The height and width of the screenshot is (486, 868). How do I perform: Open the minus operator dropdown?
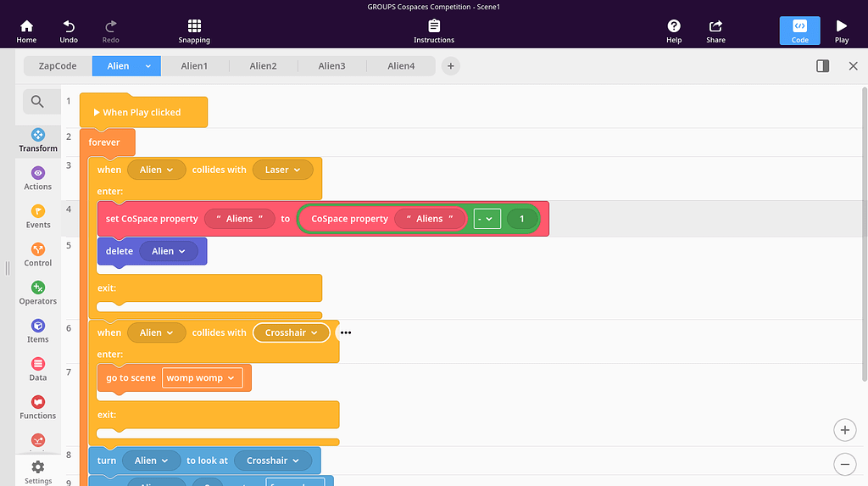(487, 219)
